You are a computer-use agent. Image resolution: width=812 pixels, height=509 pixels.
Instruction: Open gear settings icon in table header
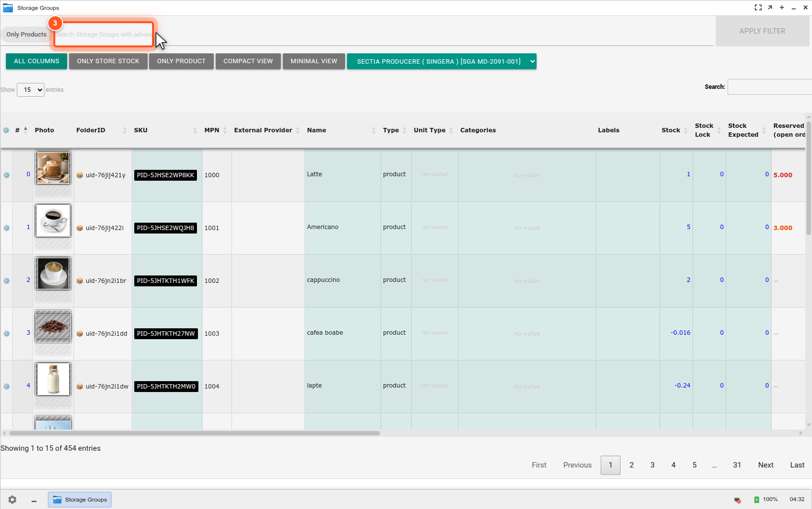pos(6,130)
